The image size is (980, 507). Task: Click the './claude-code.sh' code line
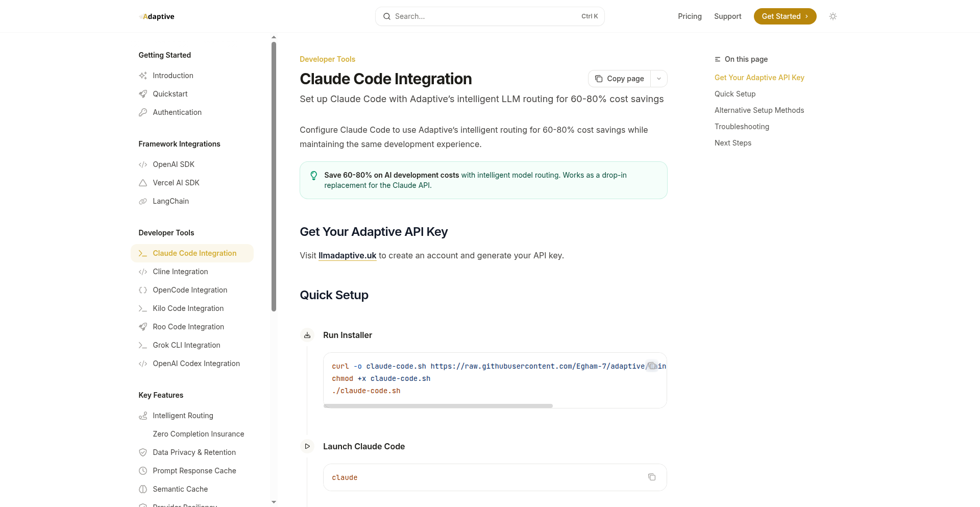(x=366, y=391)
